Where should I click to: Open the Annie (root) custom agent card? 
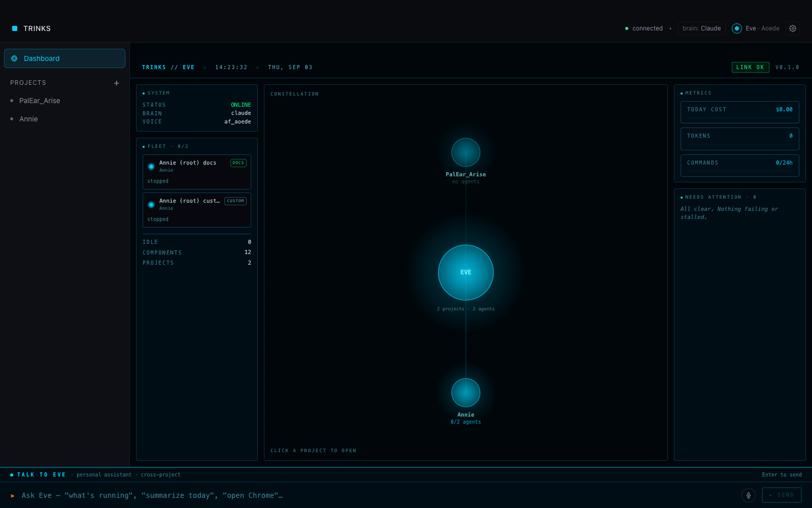pos(197,210)
